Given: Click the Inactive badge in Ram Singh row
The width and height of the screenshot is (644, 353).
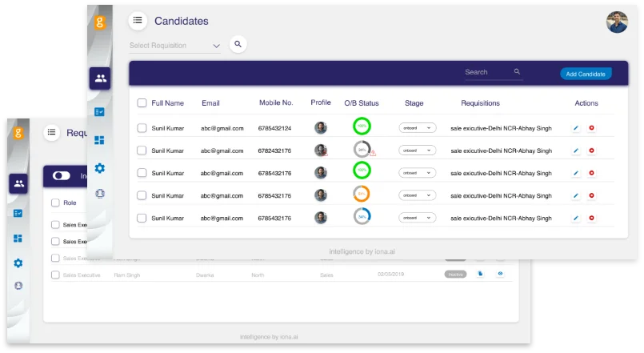Looking at the screenshot, I should click(455, 274).
